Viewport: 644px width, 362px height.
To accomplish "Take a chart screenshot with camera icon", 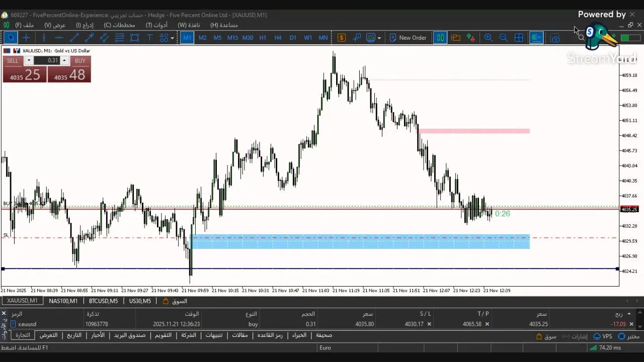I will (x=555, y=38).
